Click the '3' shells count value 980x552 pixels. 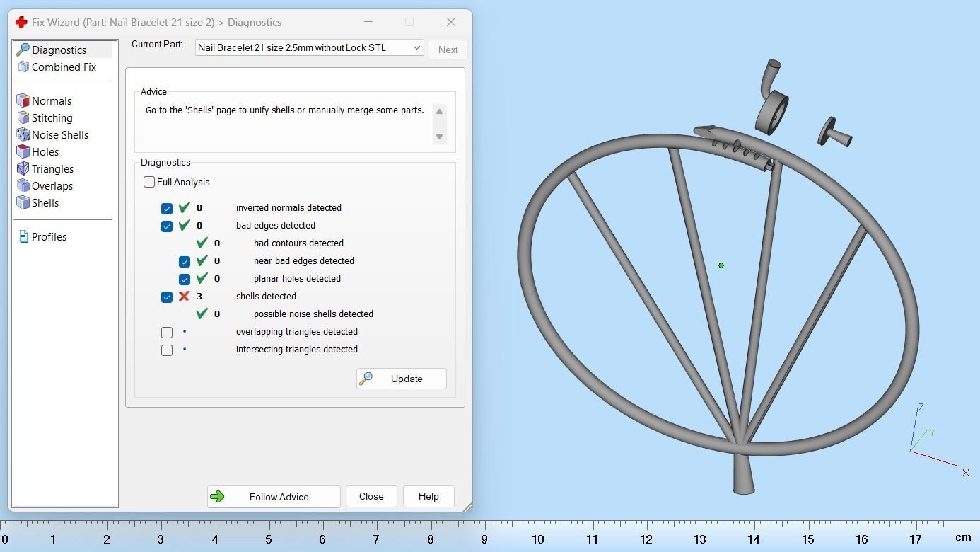pos(199,296)
